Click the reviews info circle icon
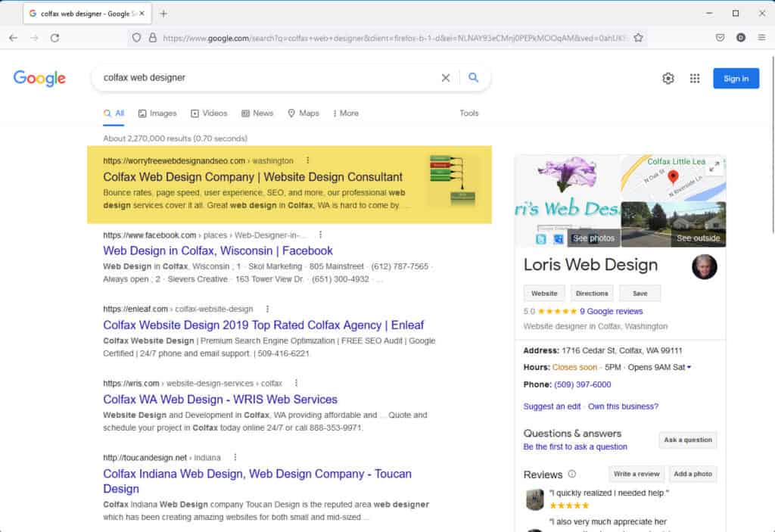Screen dimensions: 775x532 [572, 474]
